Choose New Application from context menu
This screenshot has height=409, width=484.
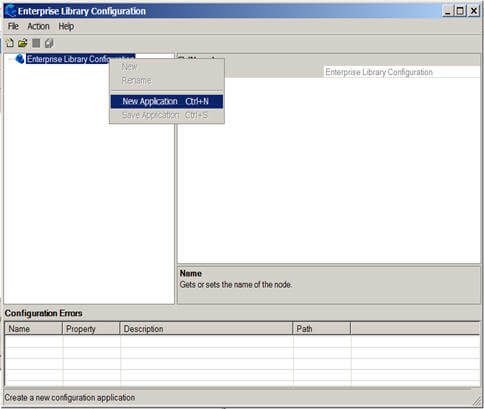[x=167, y=101]
